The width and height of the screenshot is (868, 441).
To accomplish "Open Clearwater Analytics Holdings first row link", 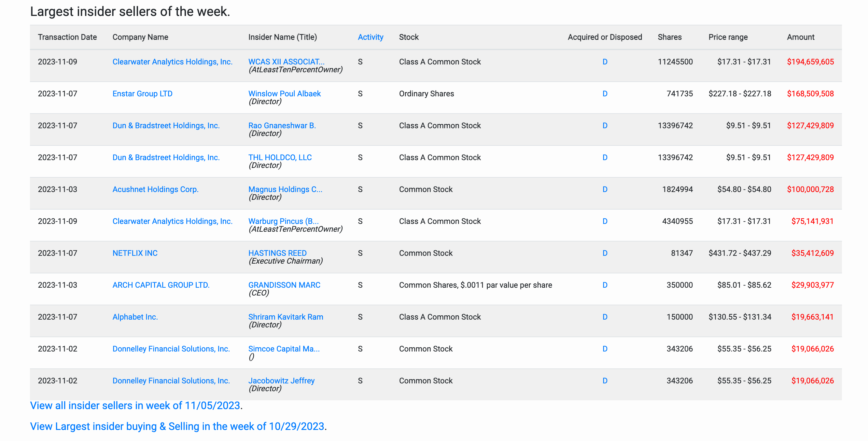I will pos(172,62).
